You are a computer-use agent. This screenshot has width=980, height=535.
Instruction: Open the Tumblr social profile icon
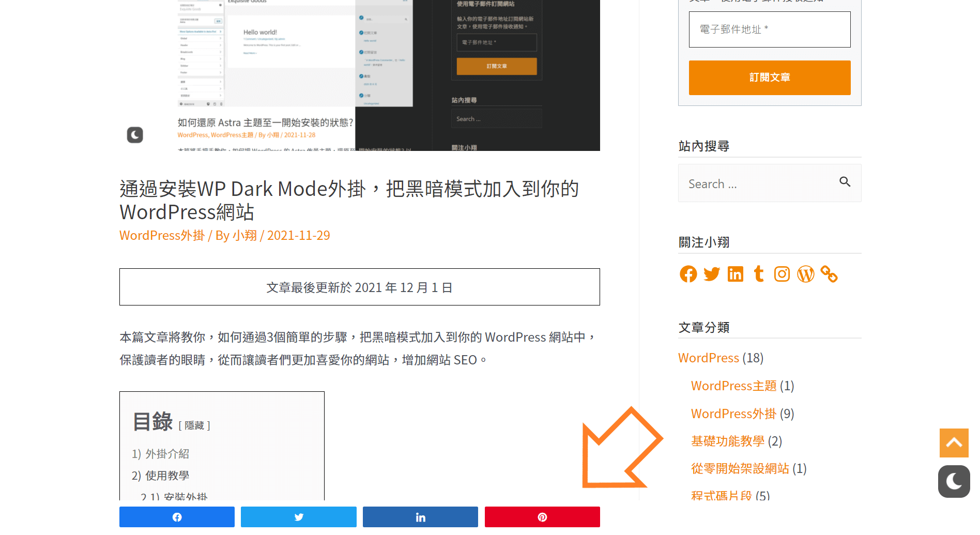point(759,273)
